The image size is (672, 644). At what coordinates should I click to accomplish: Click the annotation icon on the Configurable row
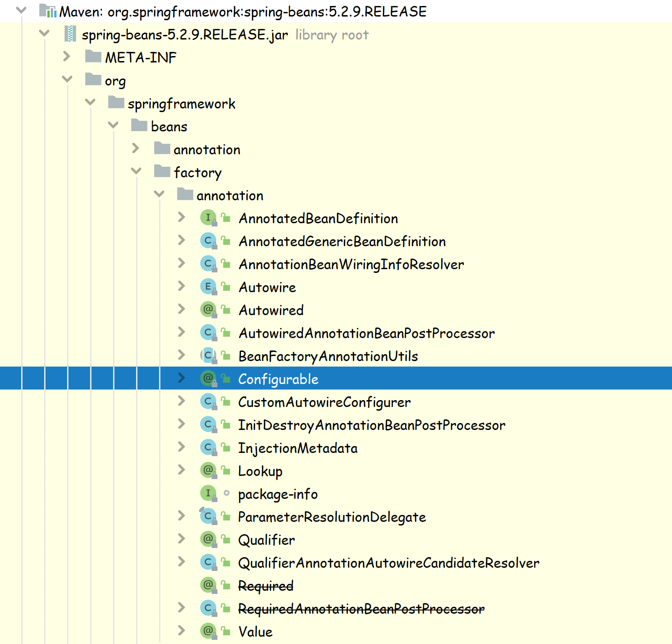click(x=208, y=378)
